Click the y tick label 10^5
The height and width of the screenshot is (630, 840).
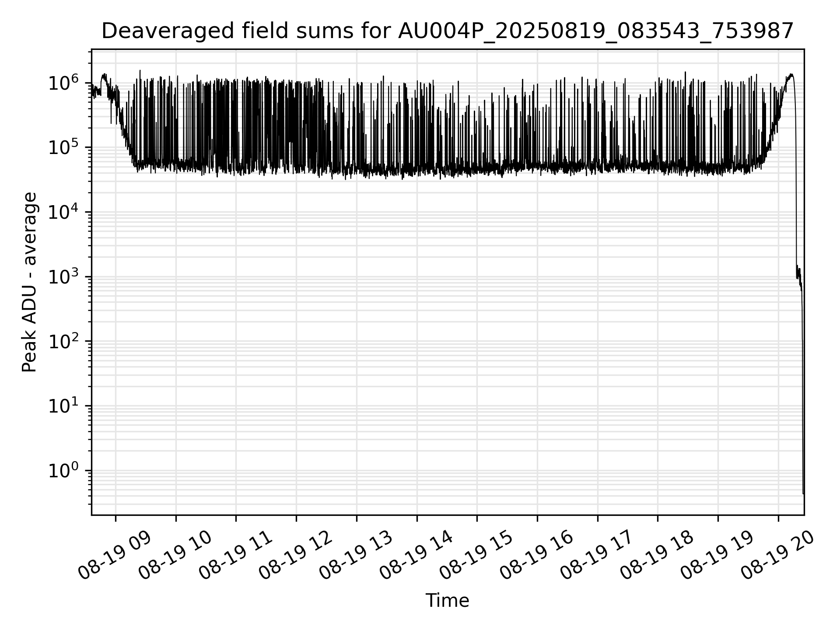point(63,147)
